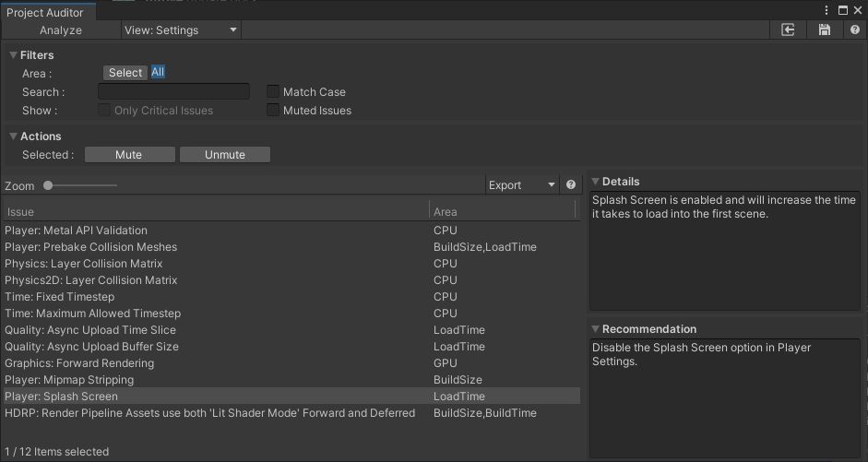This screenshot has width=868, height=462.
Task: Collapse the Filters section
Action: coord(13,54)
